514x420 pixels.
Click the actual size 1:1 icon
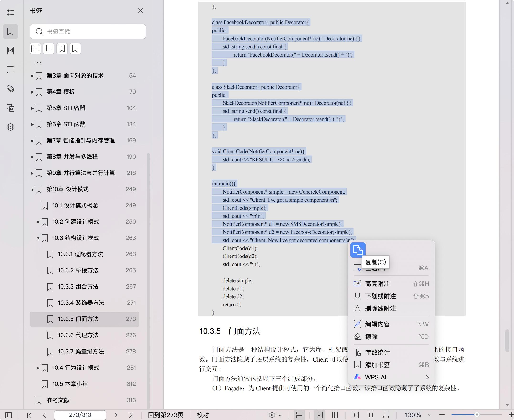356,415
